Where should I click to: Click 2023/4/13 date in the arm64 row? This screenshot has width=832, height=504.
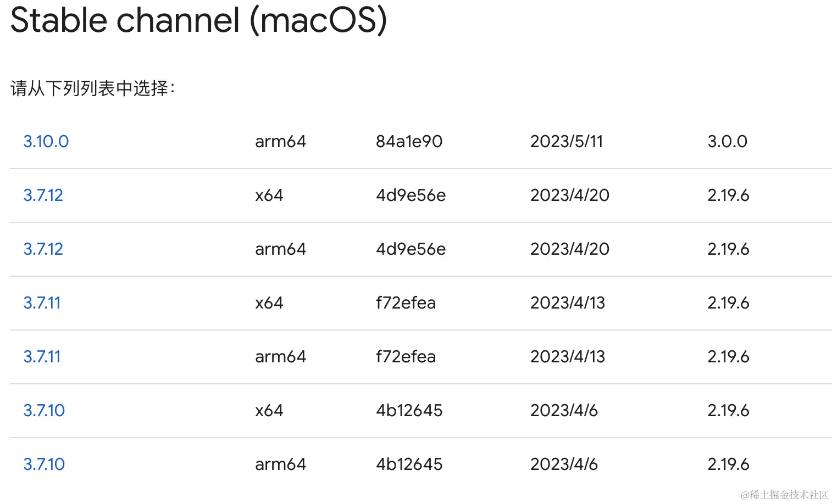[568, 357]
